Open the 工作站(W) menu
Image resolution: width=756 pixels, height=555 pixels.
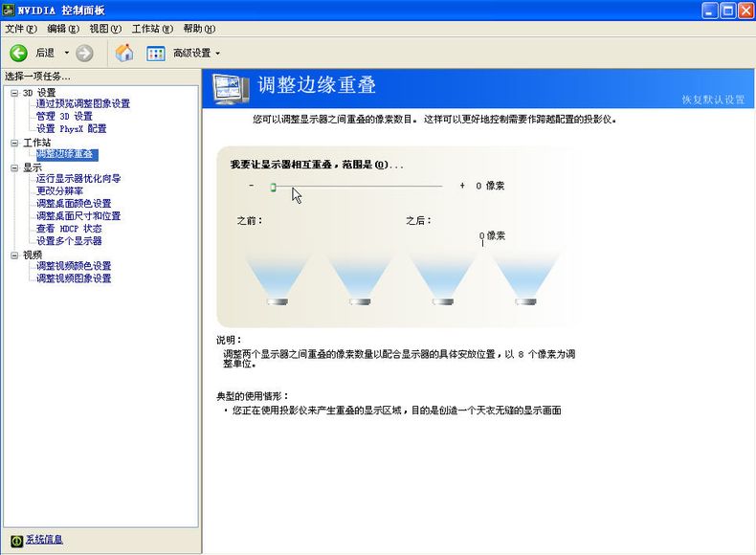(x=152, y=29)
